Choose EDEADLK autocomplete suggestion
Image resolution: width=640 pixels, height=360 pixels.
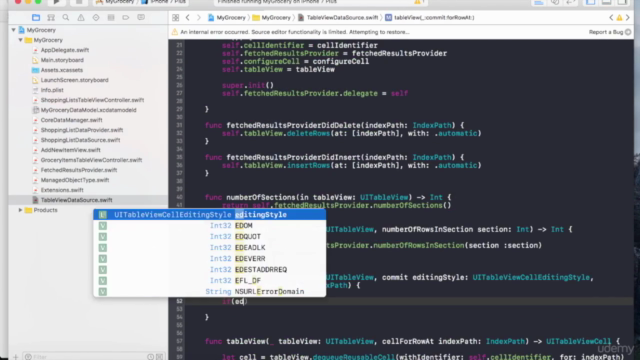coord(209,247)
